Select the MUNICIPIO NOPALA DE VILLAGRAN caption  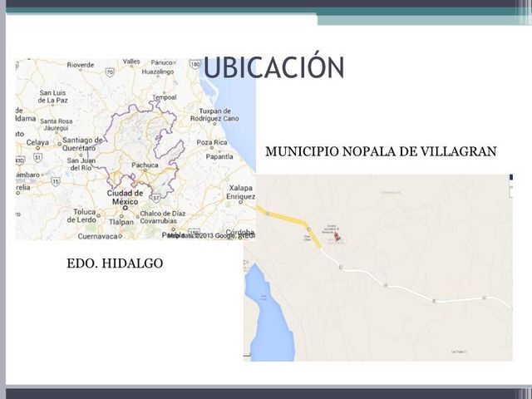[x=381, y=151]
